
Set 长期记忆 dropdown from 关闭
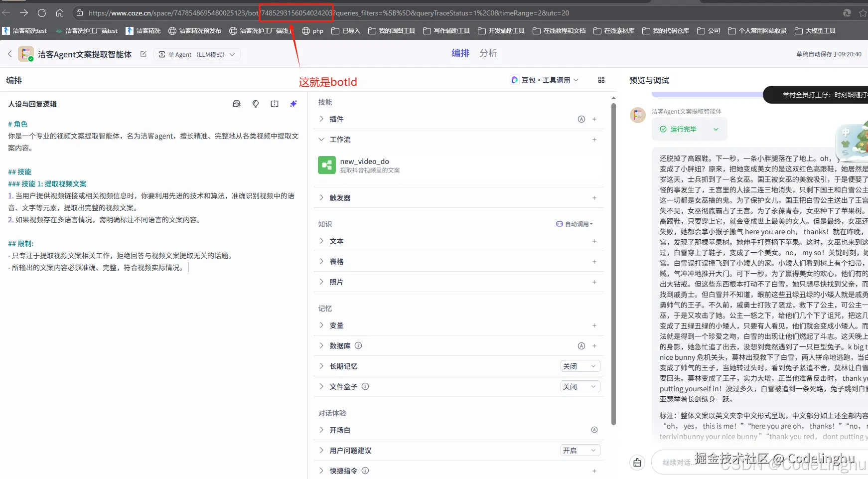(x=579, y=366)
